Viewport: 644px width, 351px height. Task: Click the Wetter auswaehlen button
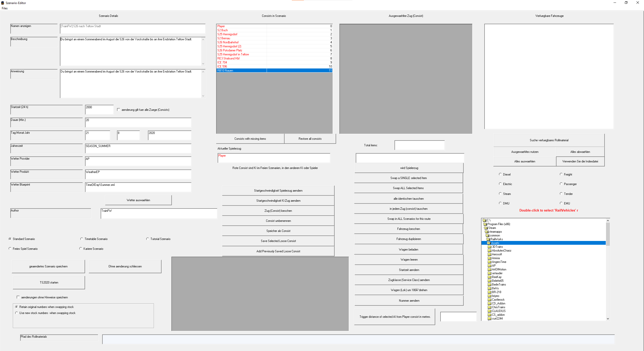(x=138, y=200)
